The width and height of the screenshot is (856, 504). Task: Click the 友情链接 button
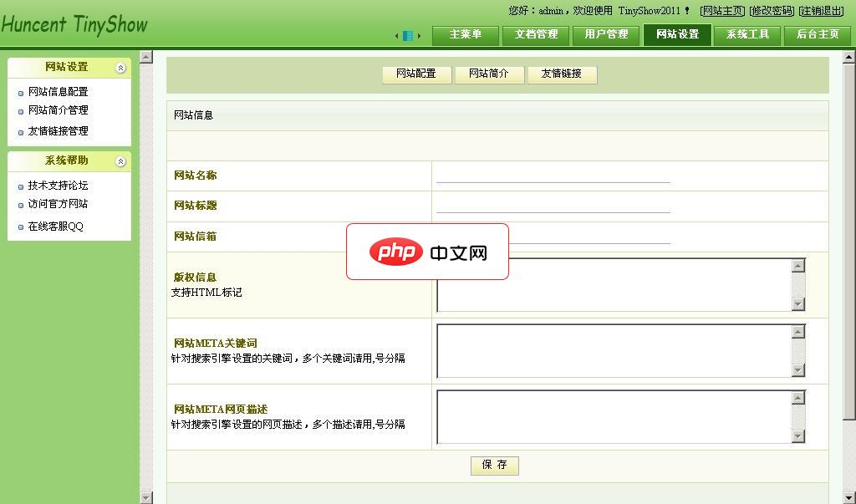click(562, 74)
